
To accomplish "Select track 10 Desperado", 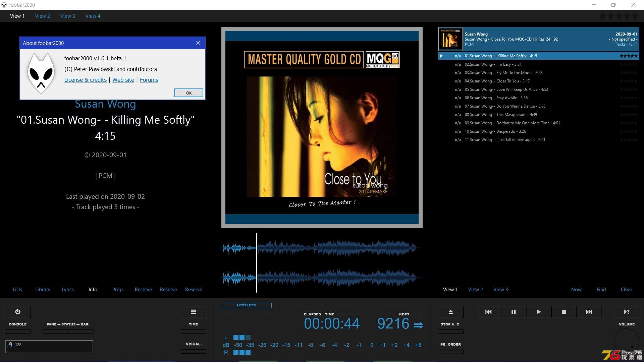I will (539, 131).
